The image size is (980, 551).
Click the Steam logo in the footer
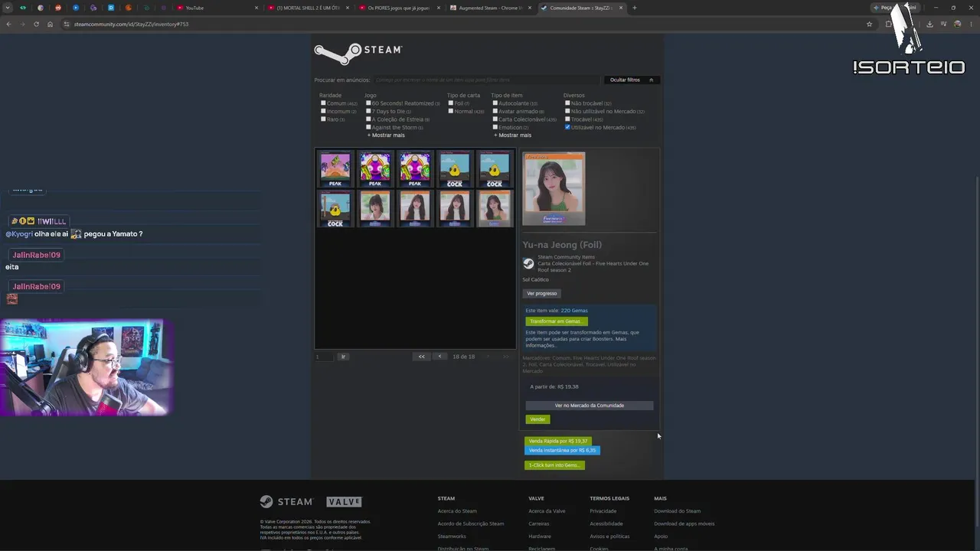(x=286, y=502)
